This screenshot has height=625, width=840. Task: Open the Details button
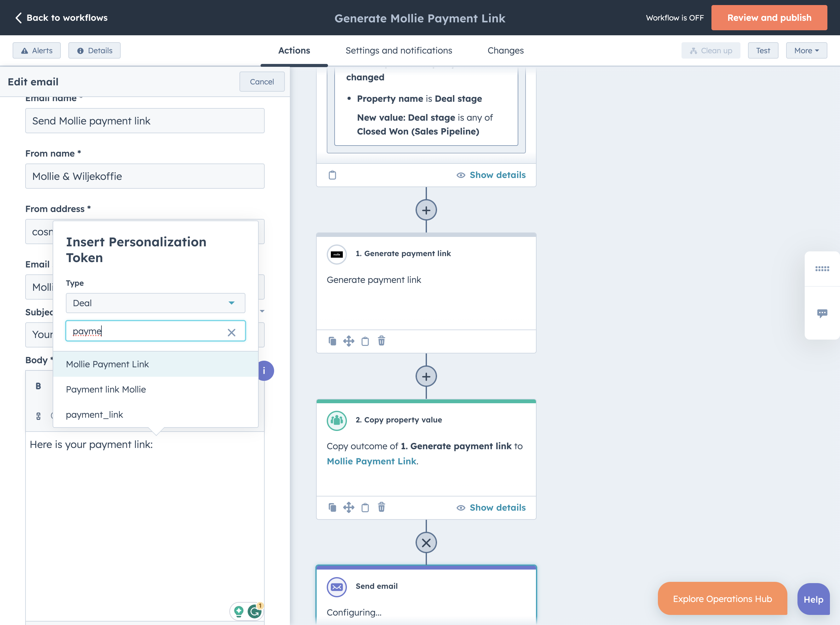(x=95, y=50)
